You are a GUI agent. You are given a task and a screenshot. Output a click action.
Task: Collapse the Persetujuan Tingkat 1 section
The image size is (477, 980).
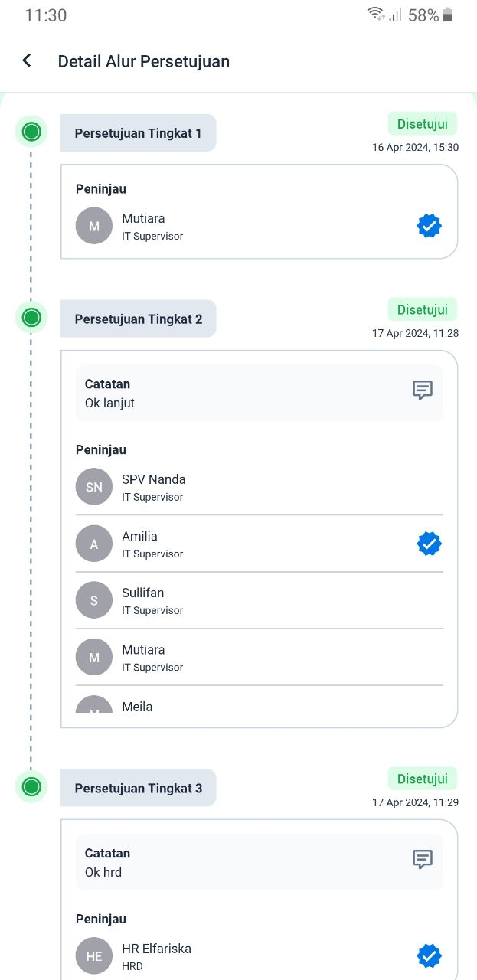138,132
